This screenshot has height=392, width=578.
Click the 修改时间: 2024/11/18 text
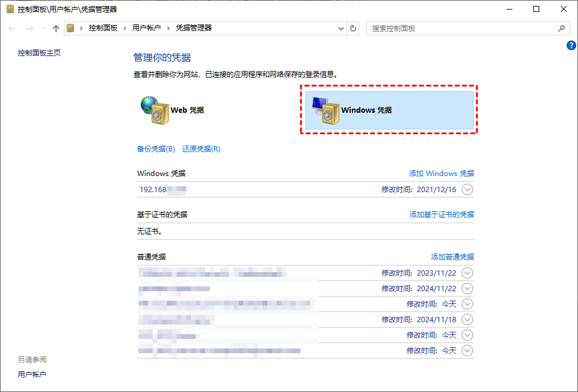pos(419,319)
